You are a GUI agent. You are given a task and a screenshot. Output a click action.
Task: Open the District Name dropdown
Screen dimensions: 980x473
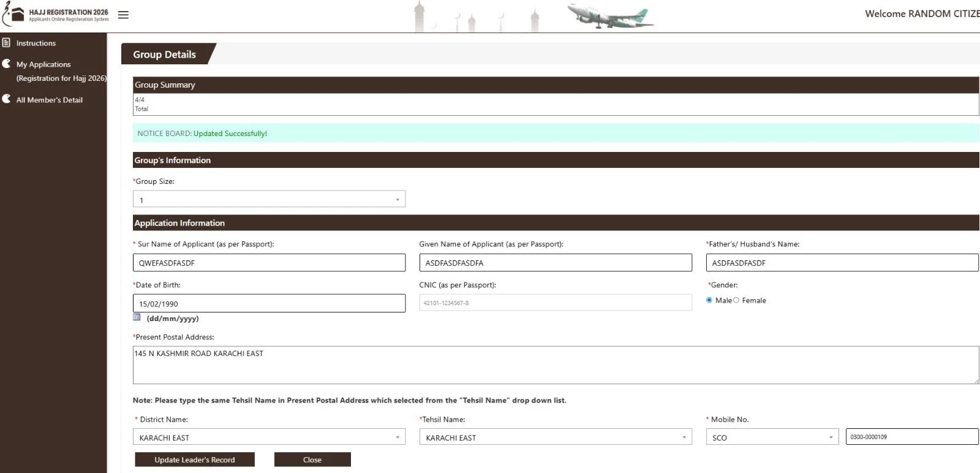point(269,437)
